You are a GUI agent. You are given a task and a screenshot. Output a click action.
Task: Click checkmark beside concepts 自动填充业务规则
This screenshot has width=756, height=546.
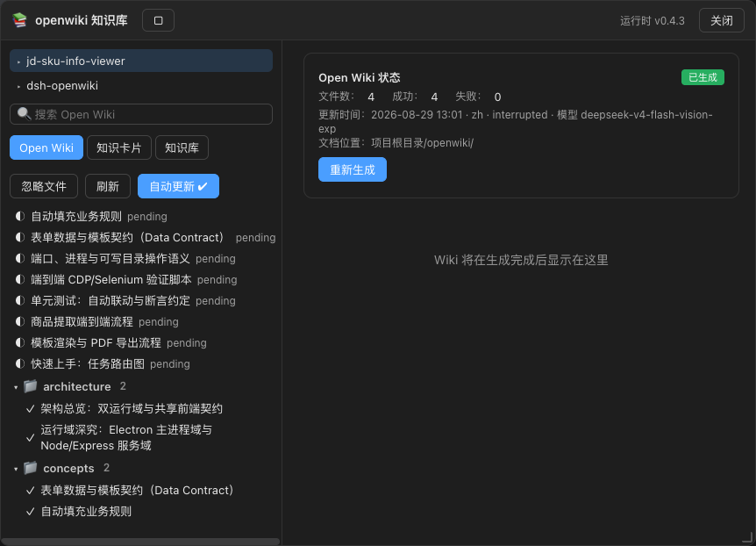click(31, 511)
